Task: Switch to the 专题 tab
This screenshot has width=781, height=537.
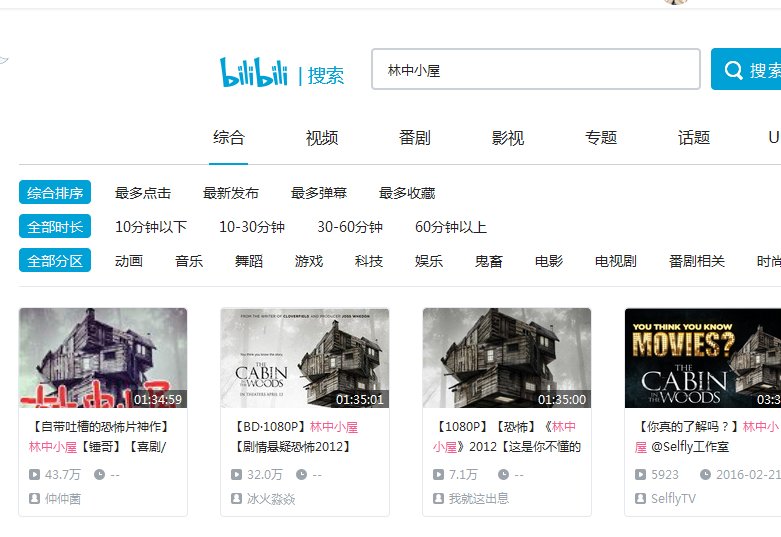Action: point(601,137)
